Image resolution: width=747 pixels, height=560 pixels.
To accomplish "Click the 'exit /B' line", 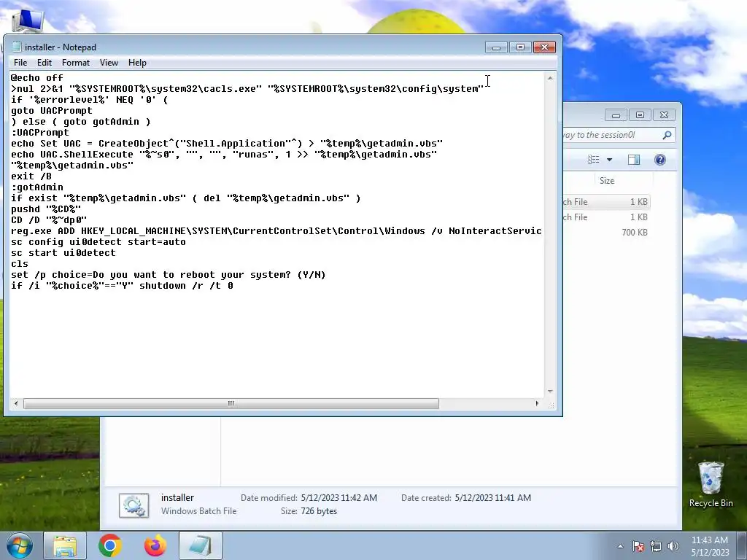I will pyautogui.click(x=31, y=176).
